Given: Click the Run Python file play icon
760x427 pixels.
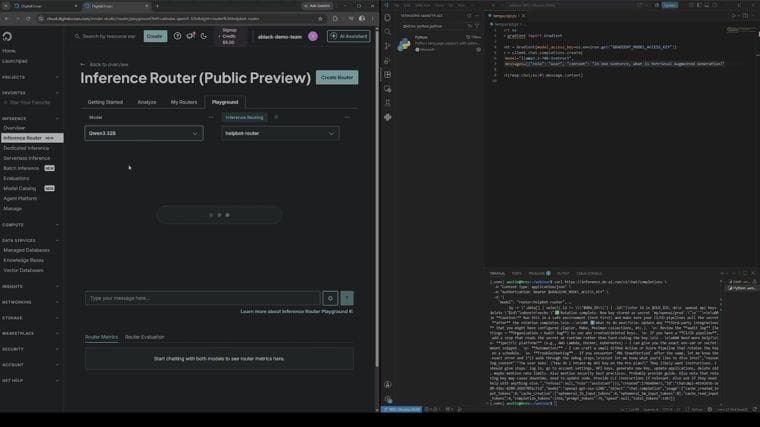Looking at the screenshot, I should tap(734, 16).
